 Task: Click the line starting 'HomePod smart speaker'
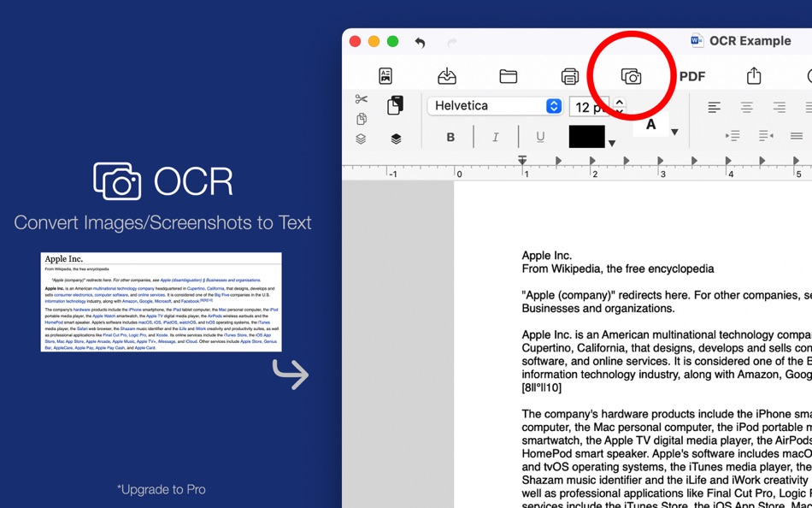[x=667, y=453]
